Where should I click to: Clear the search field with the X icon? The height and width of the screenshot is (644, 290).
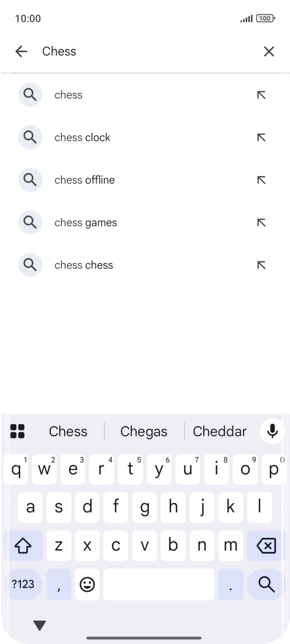pos(269,51)
